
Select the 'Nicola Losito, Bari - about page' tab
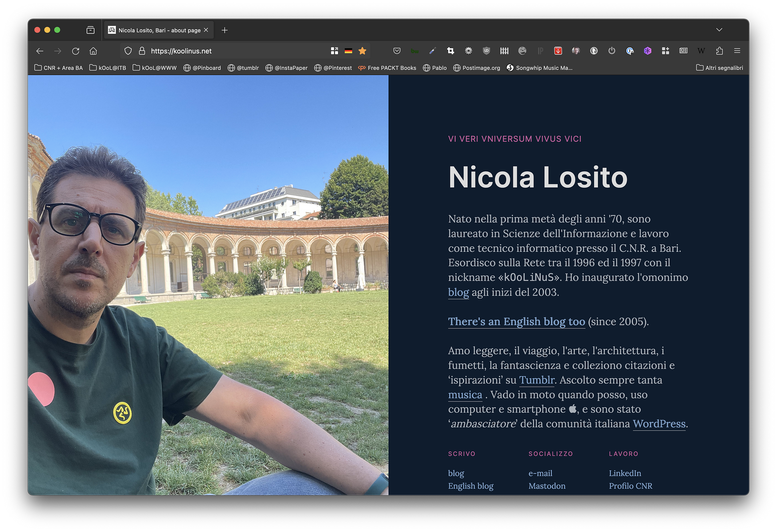coord(159,30)
